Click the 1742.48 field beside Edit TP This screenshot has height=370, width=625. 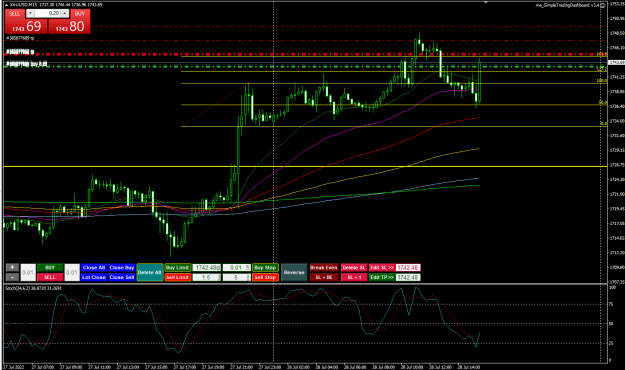click(x=408, y=277)
